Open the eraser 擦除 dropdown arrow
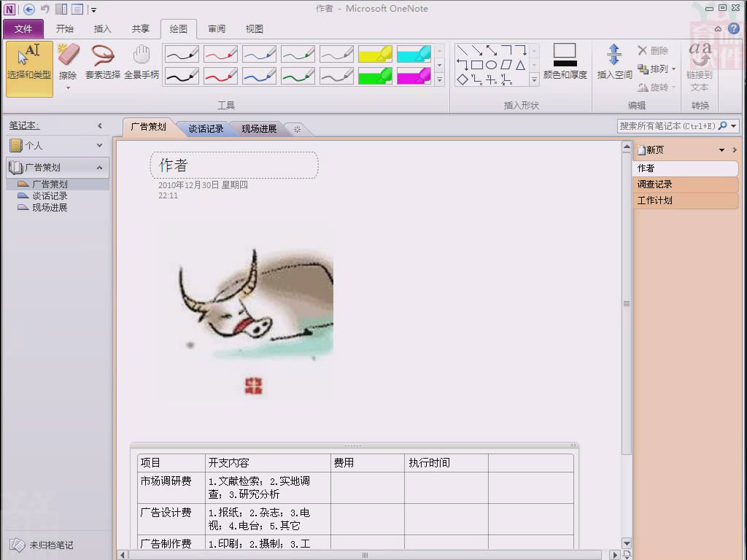This screenshot has width=747, height=560. 68,88
